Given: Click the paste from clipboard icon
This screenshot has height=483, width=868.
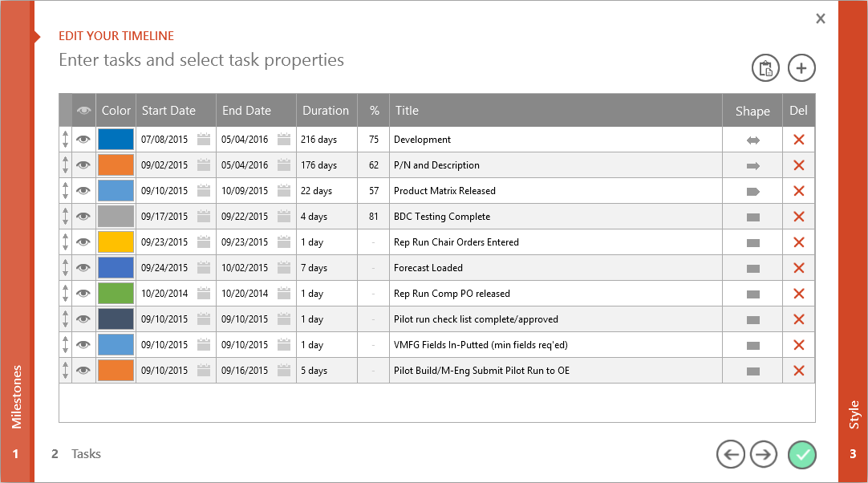Looking at the screenshot, I should click(765, 68).
